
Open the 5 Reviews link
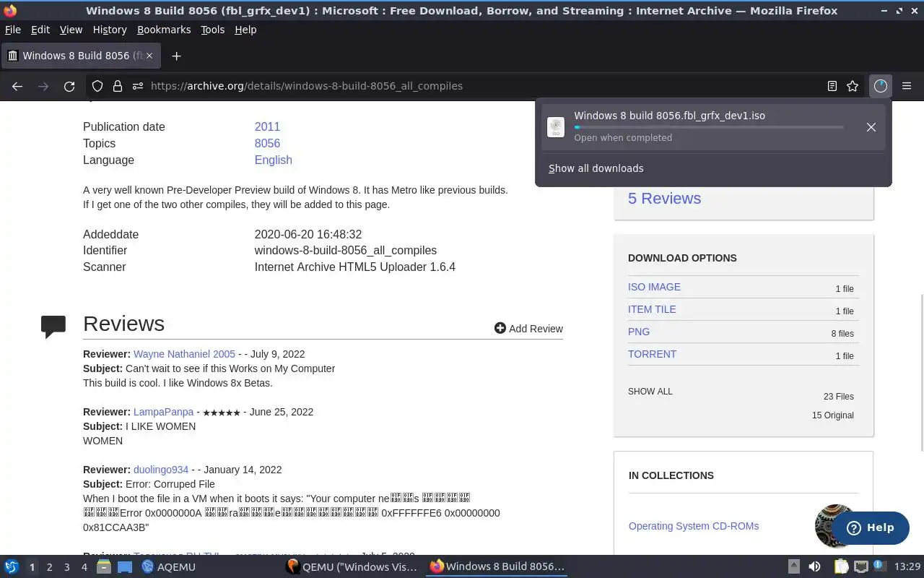coord(664,198)
